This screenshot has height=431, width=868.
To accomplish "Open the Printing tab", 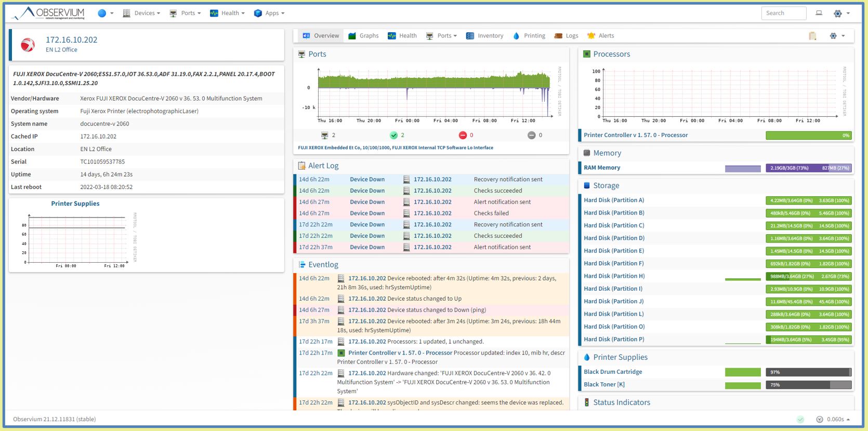I will (529, 36).
